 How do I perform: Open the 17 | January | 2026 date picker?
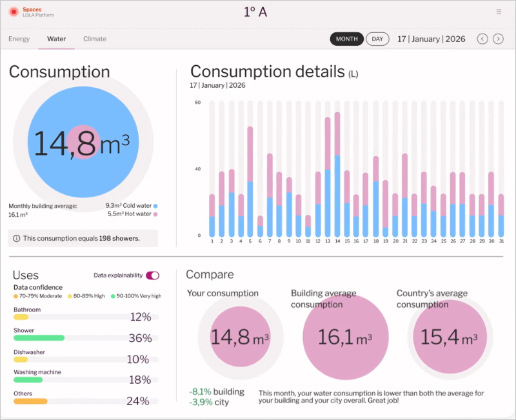pyautogui.click(x=431, y=39)
